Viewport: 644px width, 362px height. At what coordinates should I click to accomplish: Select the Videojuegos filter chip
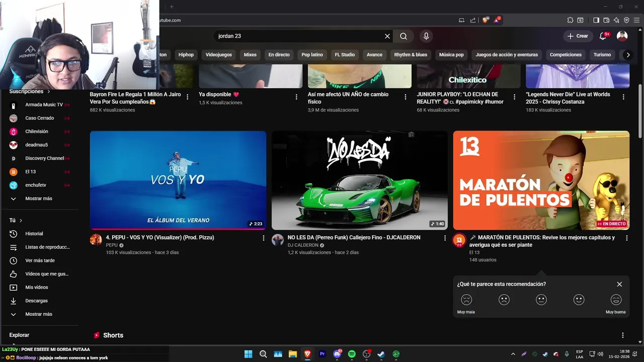click(219, 55)
